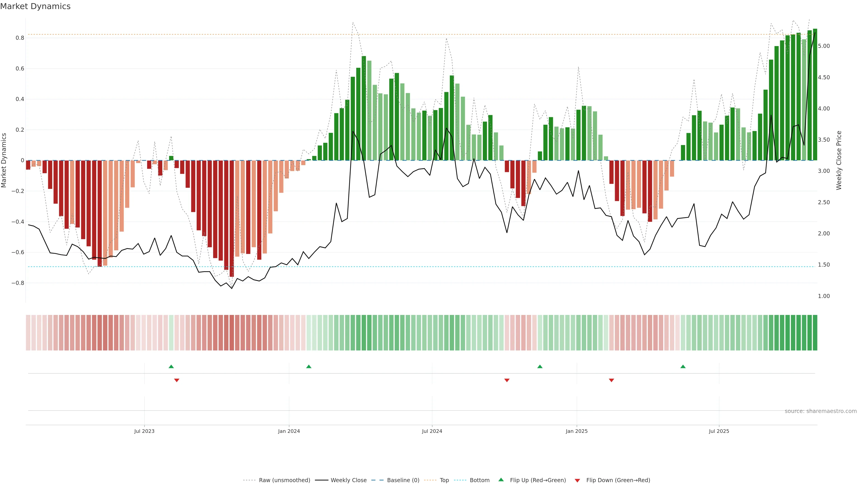The height and width of the screenshot is (488, 868).
Task: Click the first green flip-up triangle marker
Action: coord(171,366)
